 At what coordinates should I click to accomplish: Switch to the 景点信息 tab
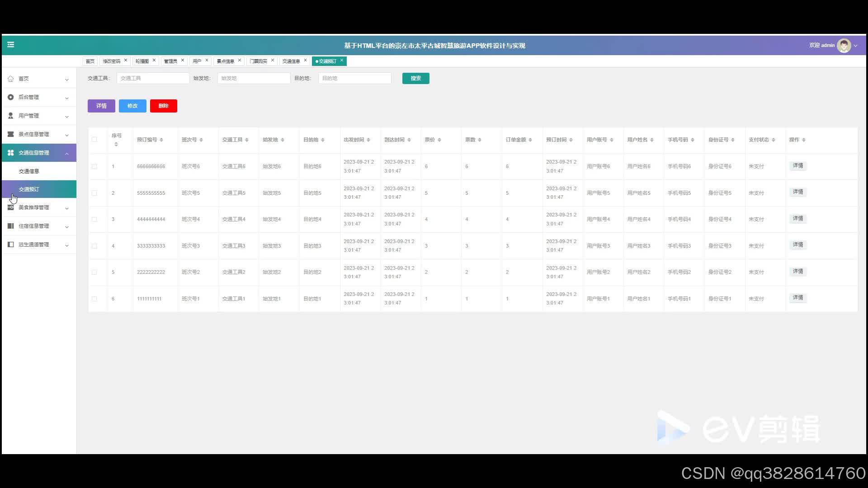pos(226,61)
